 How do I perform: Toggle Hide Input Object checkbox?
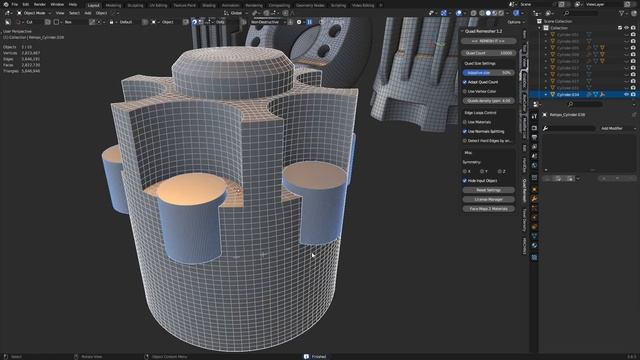pos(464,181)
